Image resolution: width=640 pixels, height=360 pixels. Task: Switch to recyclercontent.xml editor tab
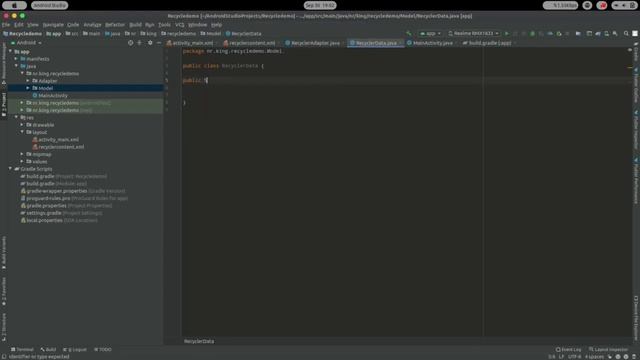click(249, 43)
